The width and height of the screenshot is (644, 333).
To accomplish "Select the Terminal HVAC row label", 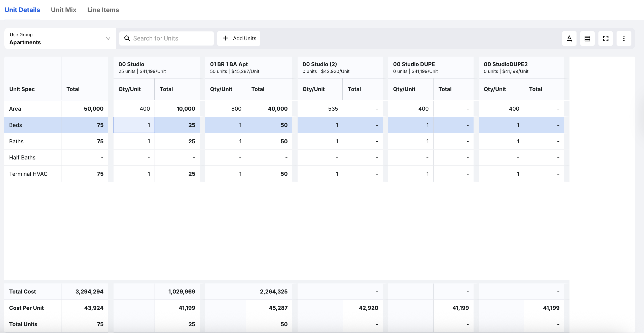I will point(28,174).
